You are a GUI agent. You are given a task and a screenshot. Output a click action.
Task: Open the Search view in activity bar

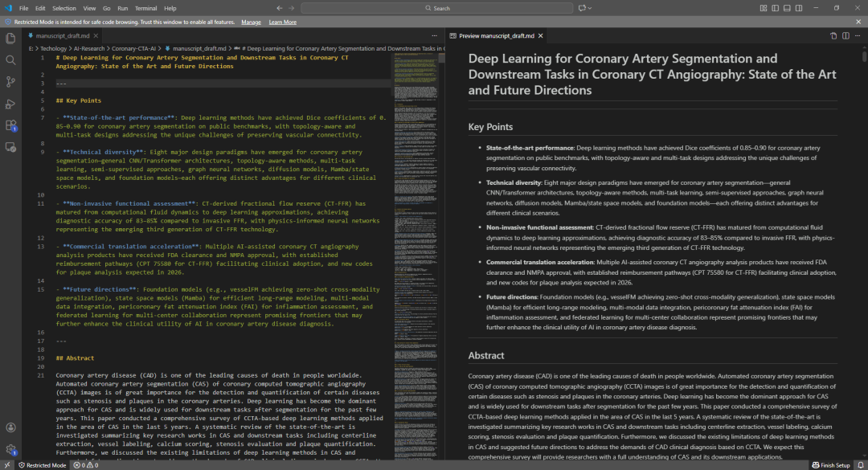pos(10,59)
